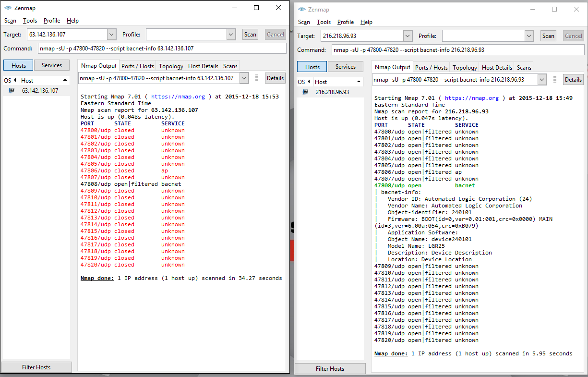Click Target field with 63.142.136.107

click(67, 35)
